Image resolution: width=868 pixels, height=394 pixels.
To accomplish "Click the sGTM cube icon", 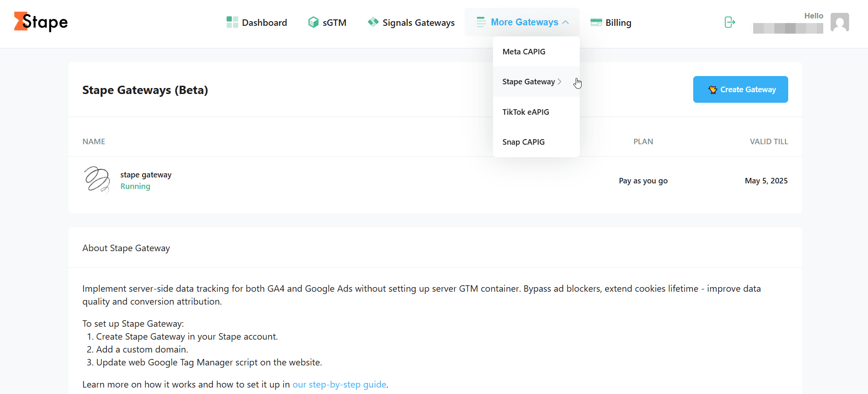I will click(x=313, y=22).
